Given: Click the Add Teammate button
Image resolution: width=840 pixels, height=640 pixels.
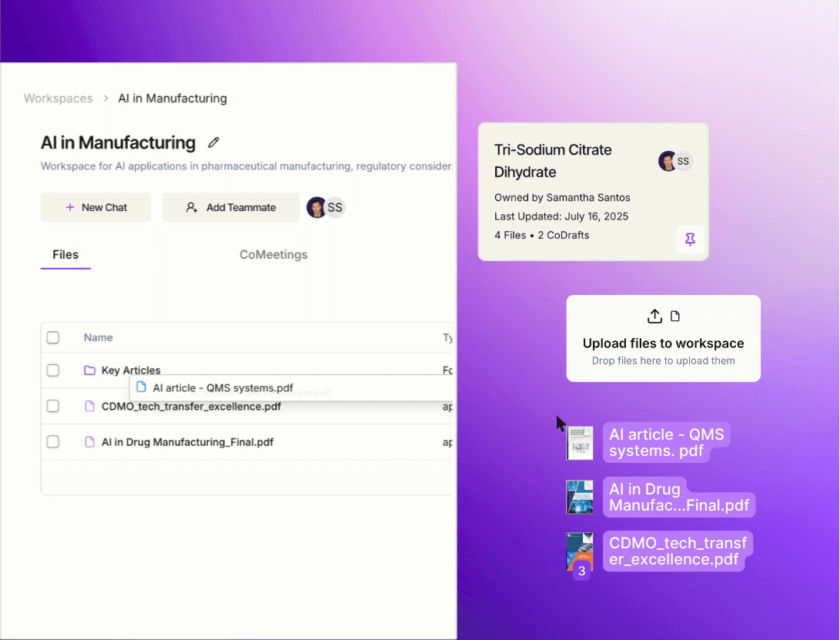Looking at the screenshot, I should pyautogui.click(x=231, y=207).
